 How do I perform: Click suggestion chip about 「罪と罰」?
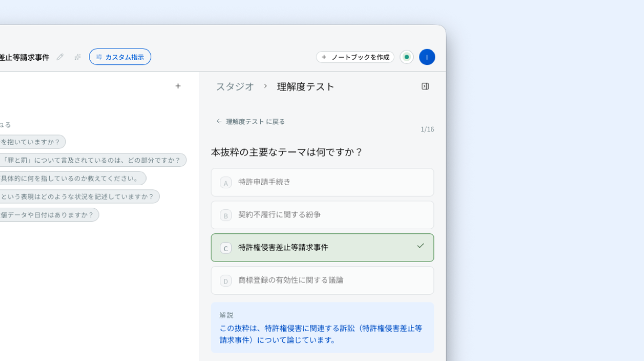(x=92, y=160)
